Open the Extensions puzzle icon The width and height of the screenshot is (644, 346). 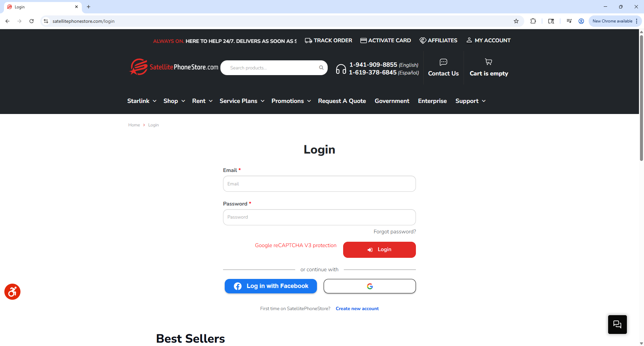click(x=533, y=21)
